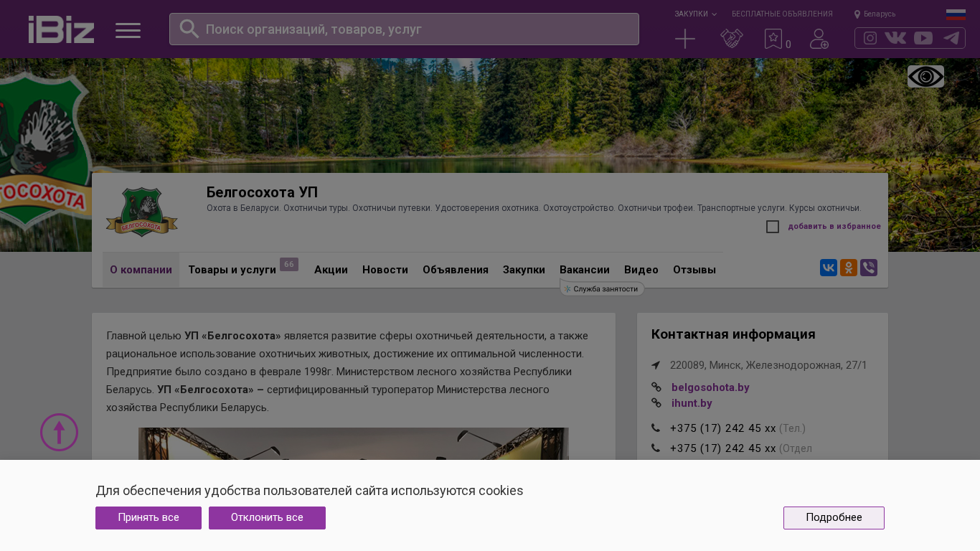The image size is (980, 551).
Task: Open the belgosohota.by website link
Action: (710, 387)
